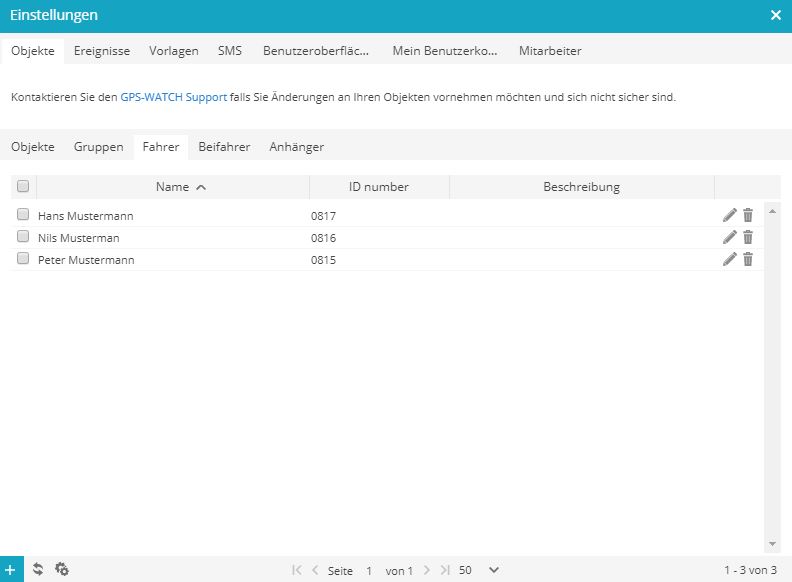Go to the next page
The image size is (792, 582).
click(x=427, y=570)
